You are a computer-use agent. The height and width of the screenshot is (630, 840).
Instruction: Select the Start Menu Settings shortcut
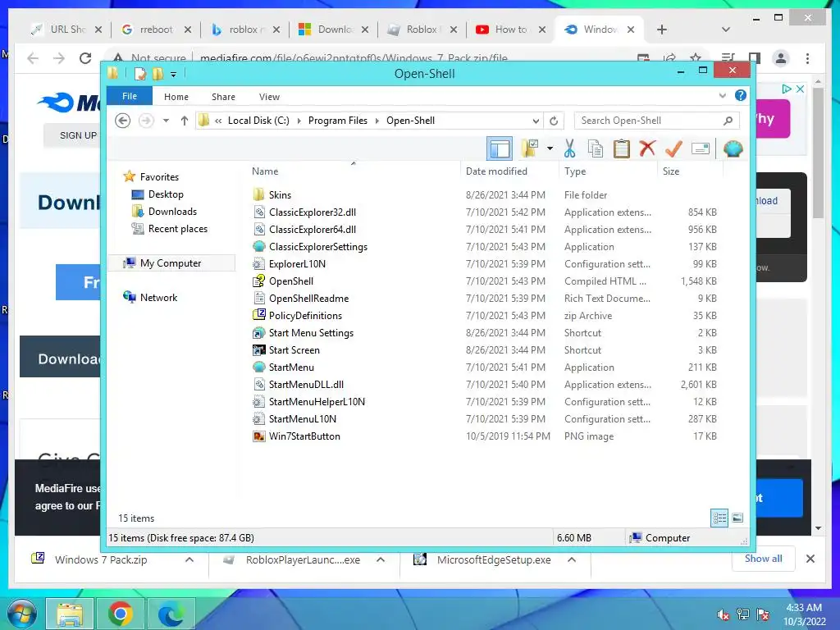(x=311, y=333)
